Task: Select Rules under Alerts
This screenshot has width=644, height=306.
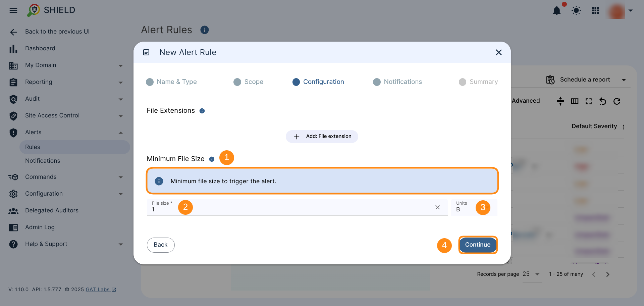Action: [75, 147]
